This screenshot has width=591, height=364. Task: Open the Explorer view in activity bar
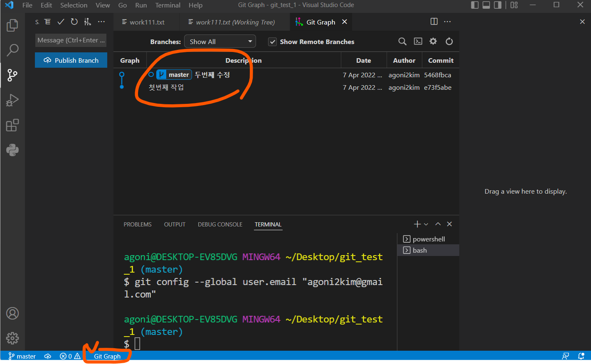click(12, 25)
